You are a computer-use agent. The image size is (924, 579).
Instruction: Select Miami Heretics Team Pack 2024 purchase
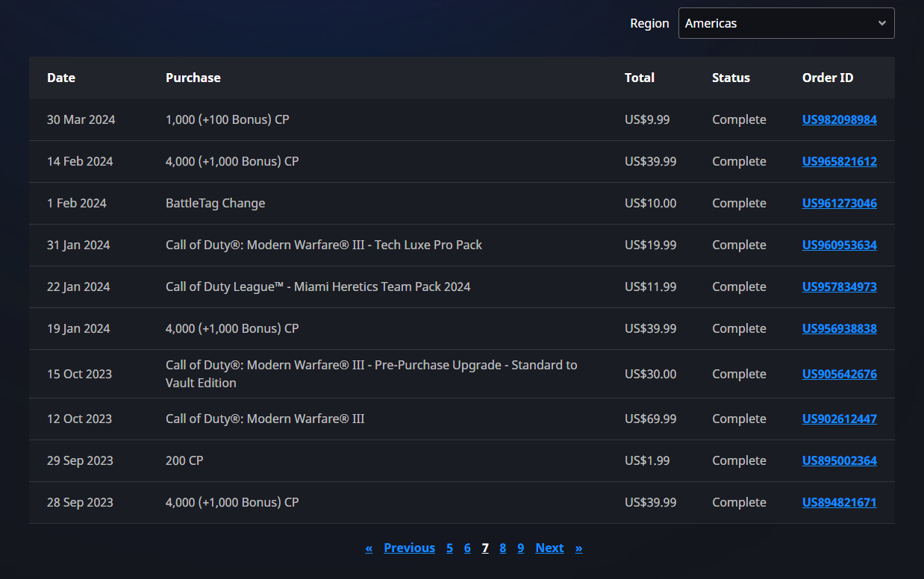[x=318, y=287]
